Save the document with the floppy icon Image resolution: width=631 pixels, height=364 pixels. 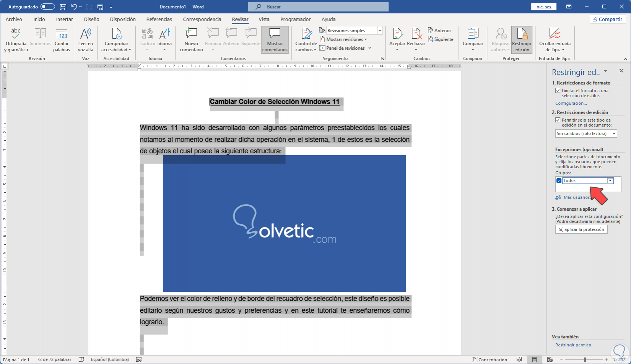(x=63, y=7)
